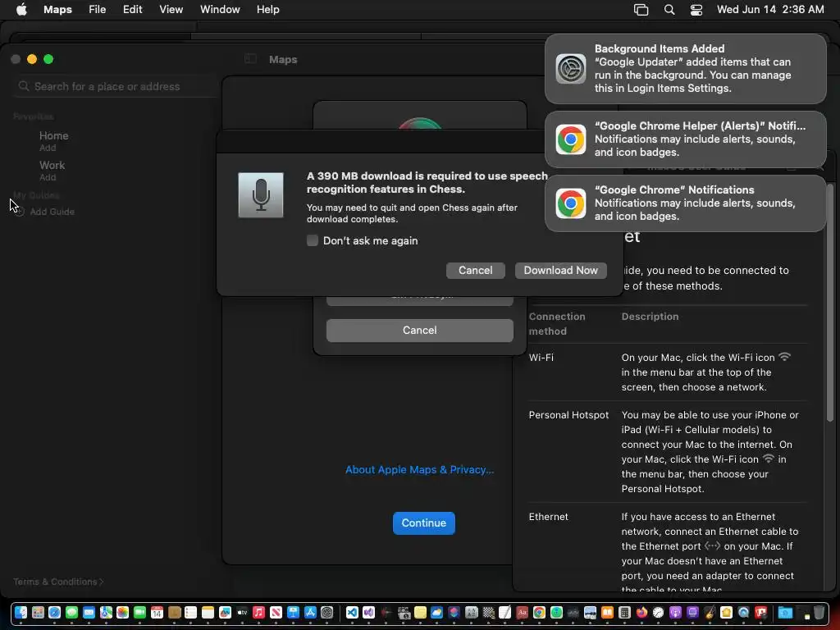This screenshot has width=840, height=630.
Task: Open System Settings from Dock
Action: coord(326,612)
